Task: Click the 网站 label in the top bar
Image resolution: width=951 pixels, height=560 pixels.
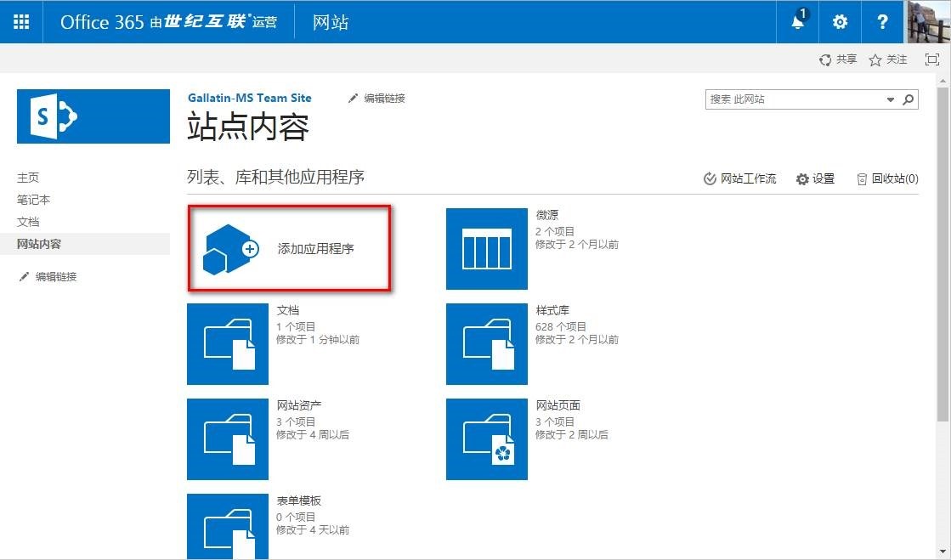Action: click(331, 22)
